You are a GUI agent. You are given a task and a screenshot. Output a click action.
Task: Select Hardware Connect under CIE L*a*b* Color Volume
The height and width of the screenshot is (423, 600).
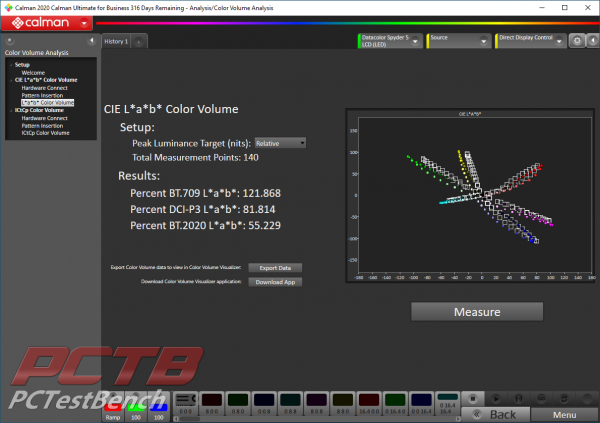pyautogui.click(x=44, y=88)
